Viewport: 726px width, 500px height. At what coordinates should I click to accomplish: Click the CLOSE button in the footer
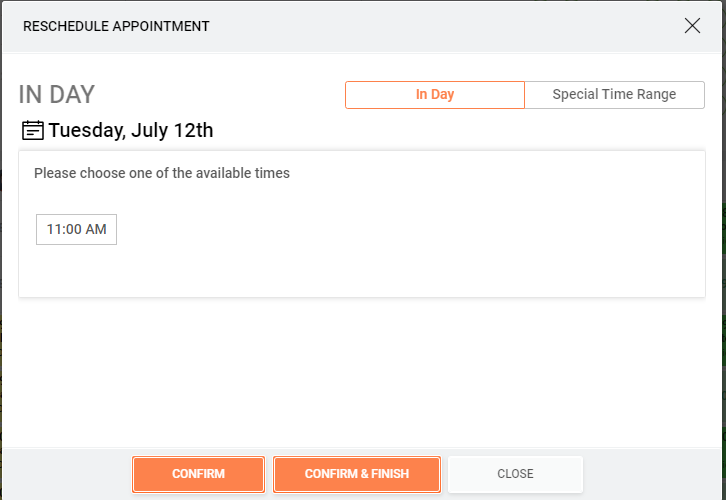pos(515,474)
